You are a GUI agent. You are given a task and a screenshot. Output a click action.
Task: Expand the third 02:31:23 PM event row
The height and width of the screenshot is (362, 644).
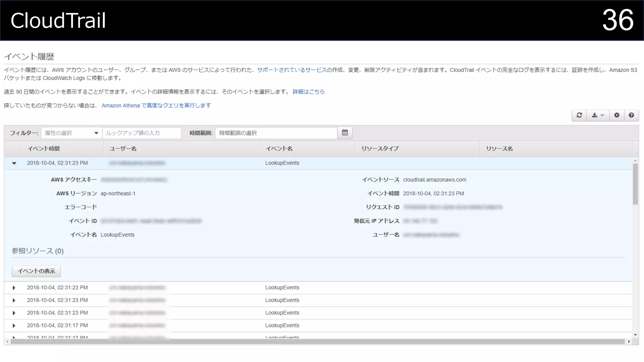click(14, 300)
